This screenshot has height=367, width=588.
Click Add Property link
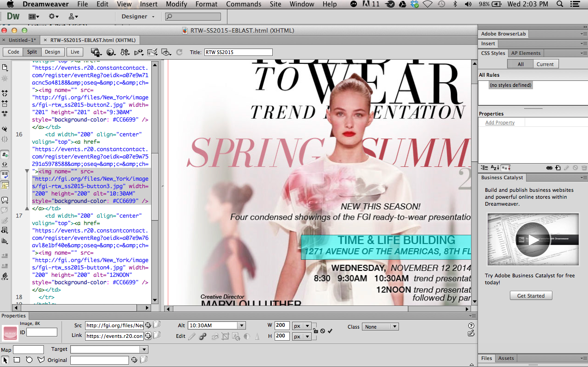tap(500, 122)
